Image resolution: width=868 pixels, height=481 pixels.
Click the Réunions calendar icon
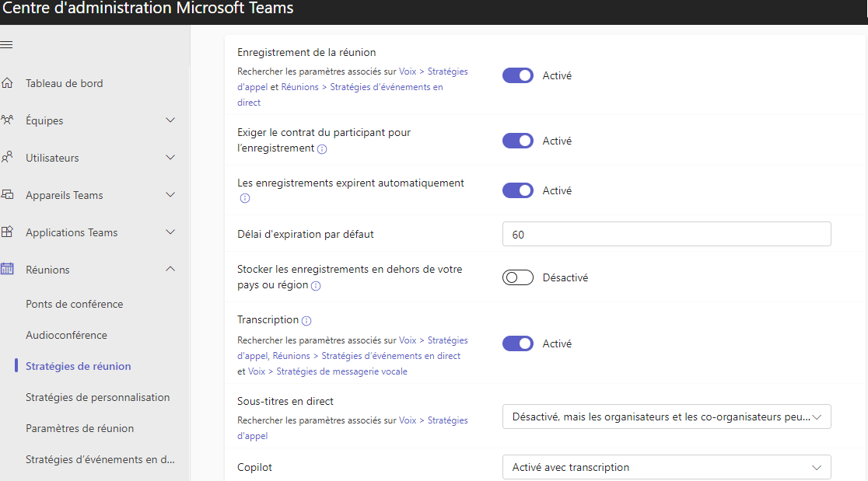click(8, 270)
